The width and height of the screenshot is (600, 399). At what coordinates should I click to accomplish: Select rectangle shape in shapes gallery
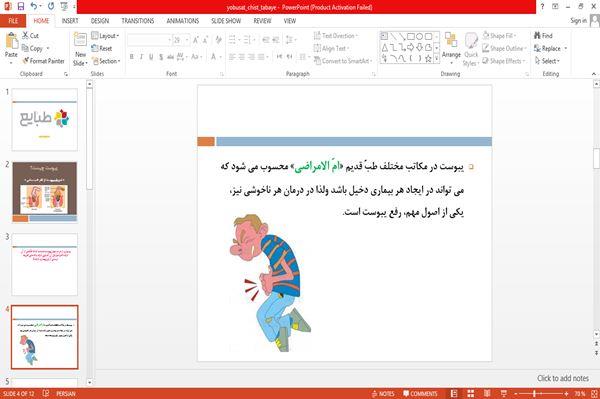[x=411, y=36]
